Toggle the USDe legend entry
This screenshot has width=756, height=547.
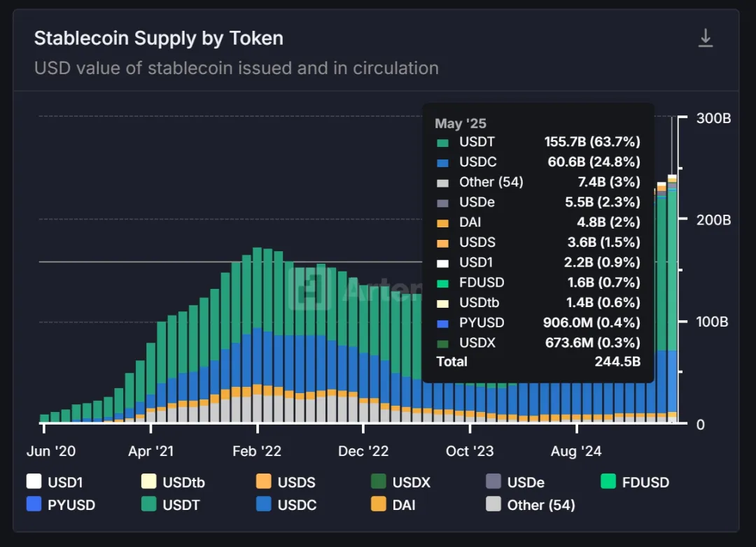pyautogui.click(x=493, y=482)
